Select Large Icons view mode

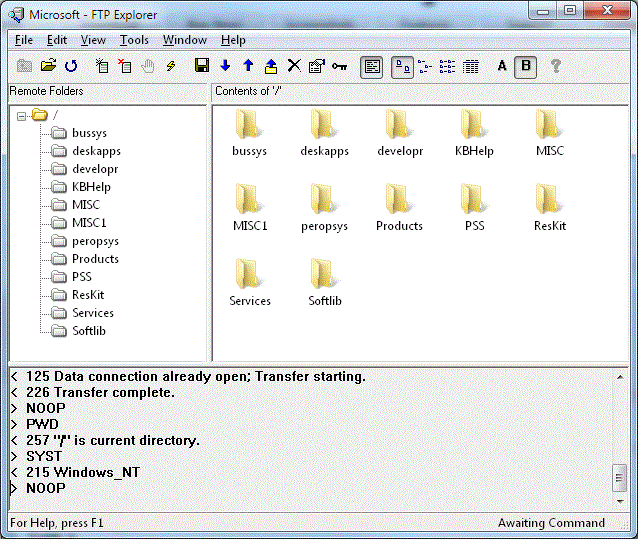click(x=402, y=67)
